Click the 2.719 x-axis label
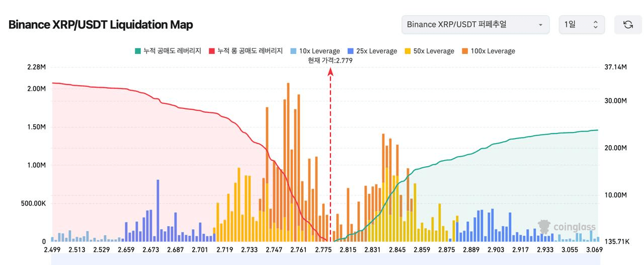Image resolution: width=644 pixels, height=265 pixels. (x=225, y=249)
